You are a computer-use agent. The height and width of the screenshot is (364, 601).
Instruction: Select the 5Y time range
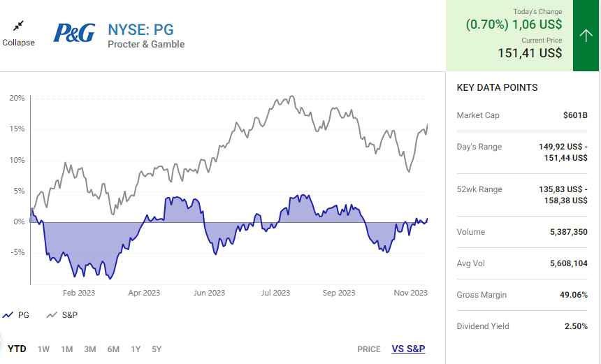[156, 349]
